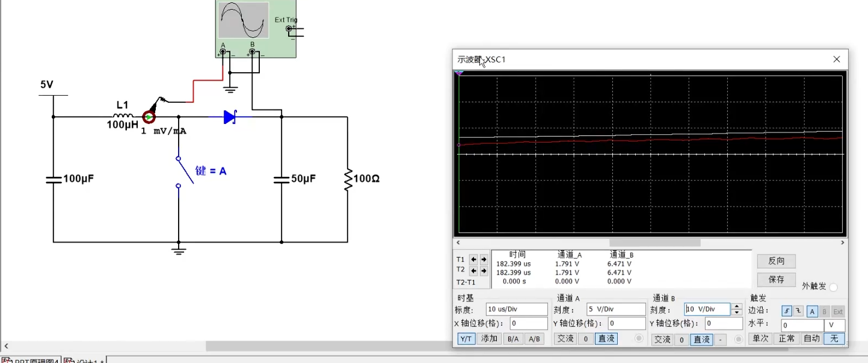Move cursor T2 left with its arrow
This screenshot has width=868, height=363.
(x=473, y=270)
